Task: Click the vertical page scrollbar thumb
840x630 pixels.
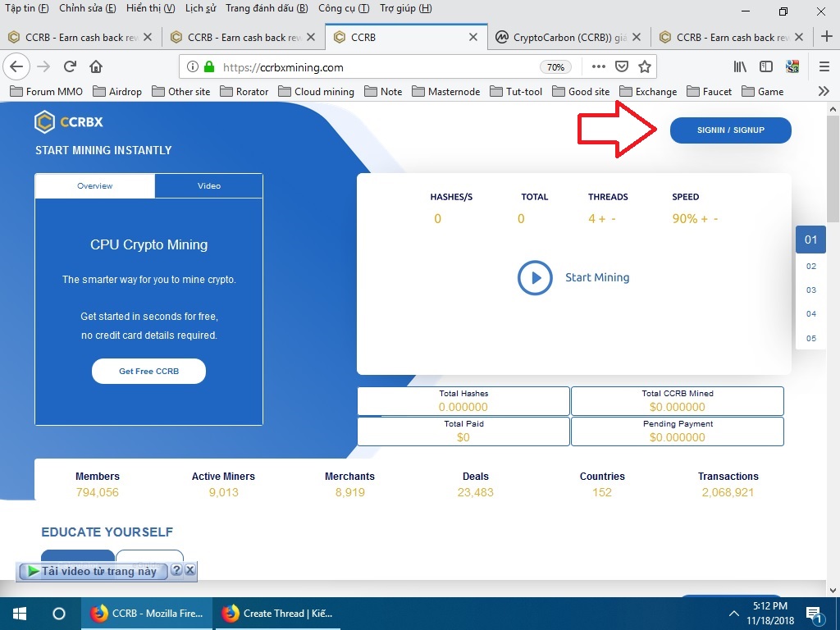Action: click(x=833, y=169)
